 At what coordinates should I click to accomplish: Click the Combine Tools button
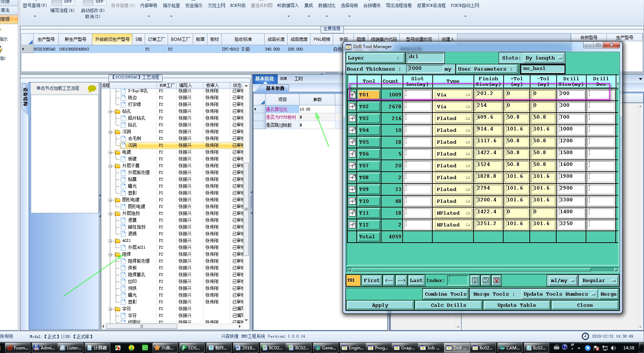point(445,294)
